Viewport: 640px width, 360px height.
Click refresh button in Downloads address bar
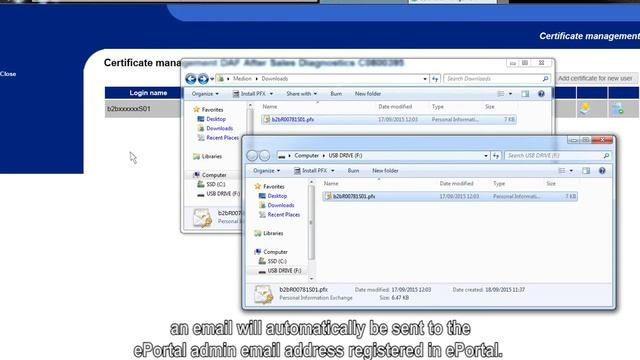[435, 78]
